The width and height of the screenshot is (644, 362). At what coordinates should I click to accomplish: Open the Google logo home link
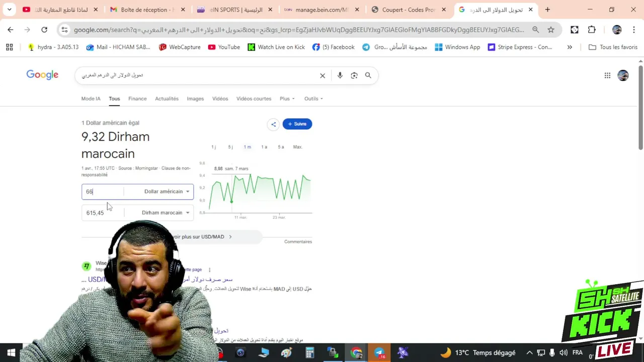tap(42, 75)
